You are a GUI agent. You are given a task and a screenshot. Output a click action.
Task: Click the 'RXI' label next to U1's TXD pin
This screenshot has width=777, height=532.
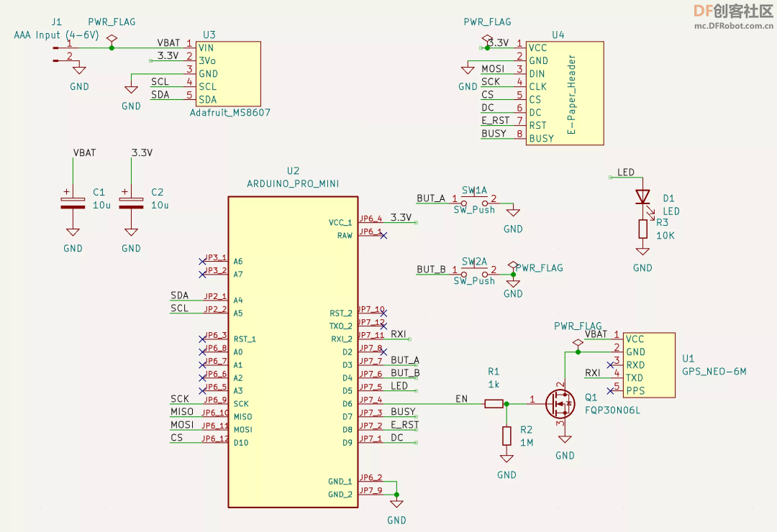pyautogui.click(x=593, y=372)
